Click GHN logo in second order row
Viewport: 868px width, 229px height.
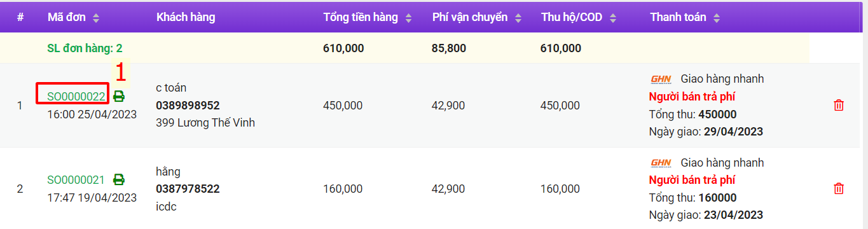661,163
